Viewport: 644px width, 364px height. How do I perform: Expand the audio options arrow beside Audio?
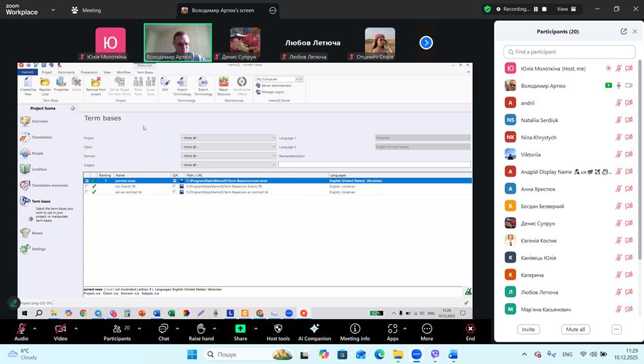35,328
